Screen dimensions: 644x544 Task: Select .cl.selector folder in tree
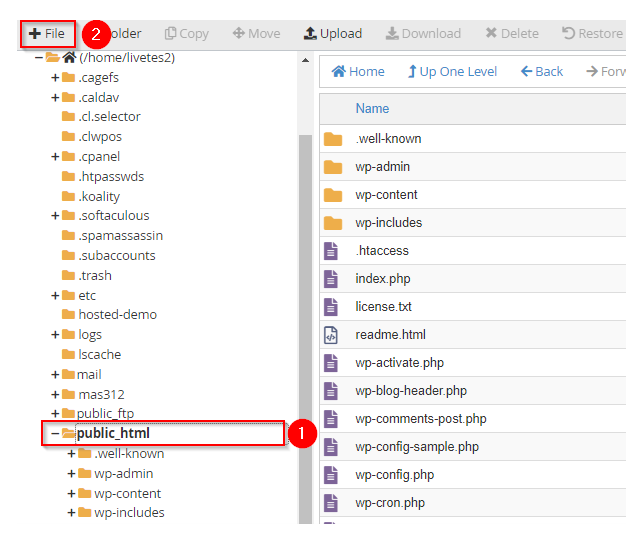coord(101,117)
